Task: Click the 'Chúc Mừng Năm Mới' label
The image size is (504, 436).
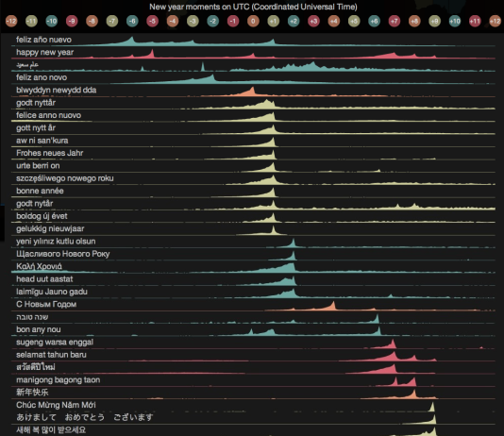Action: pyautogui.click(x=56, y=405)
